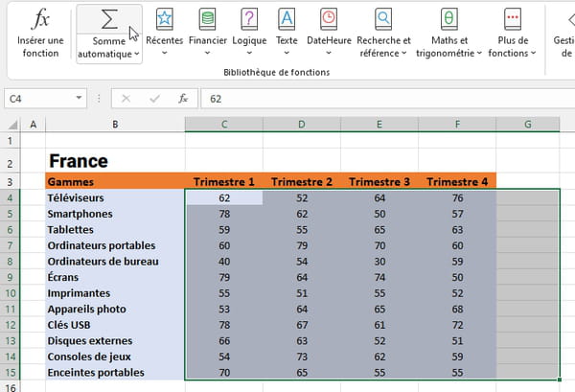Click the Imprimantes row label

pos(115,293)
